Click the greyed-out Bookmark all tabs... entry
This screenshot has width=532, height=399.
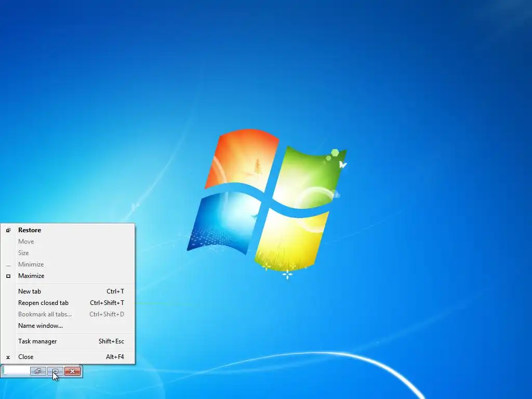point(68,314)
